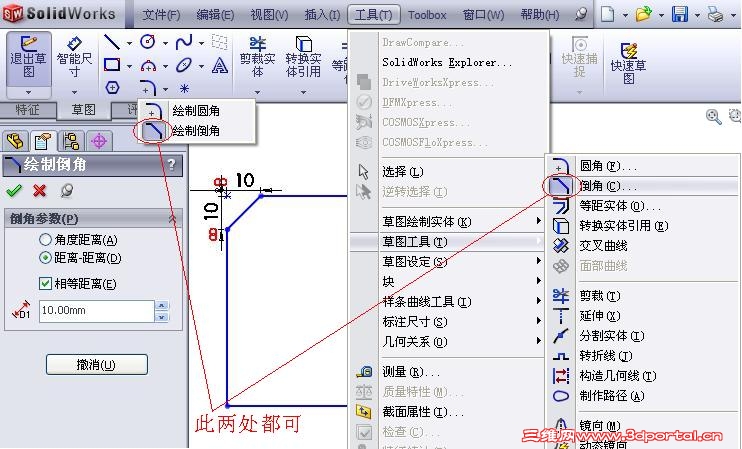
Task: Click the pushpin keep-visible icon
Action: 67,190
